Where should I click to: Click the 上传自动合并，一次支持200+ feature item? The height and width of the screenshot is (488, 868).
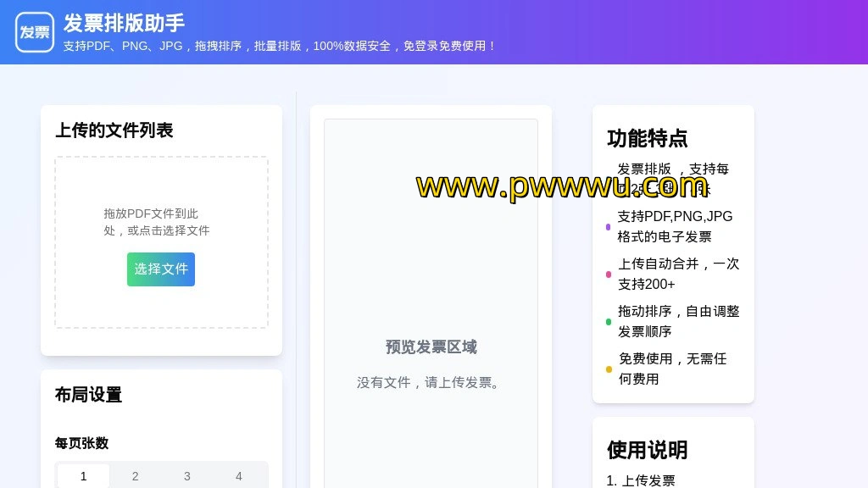(673, 274)
